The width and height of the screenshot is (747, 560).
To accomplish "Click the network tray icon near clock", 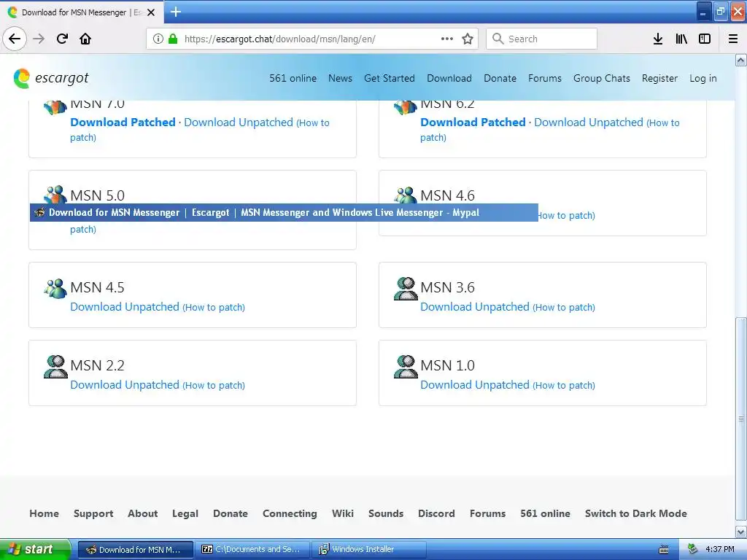I will pos(693,549).
